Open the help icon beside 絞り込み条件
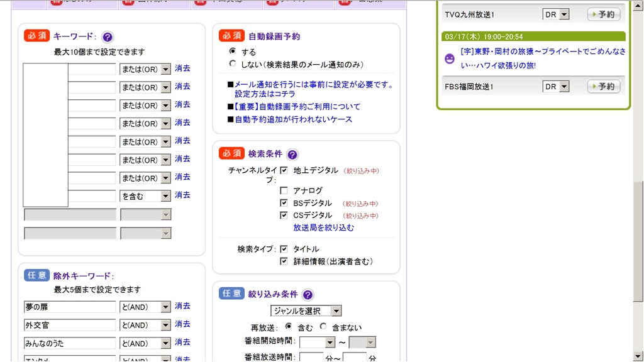The width and height of the screenshot is (644, 362). [307, 295]
